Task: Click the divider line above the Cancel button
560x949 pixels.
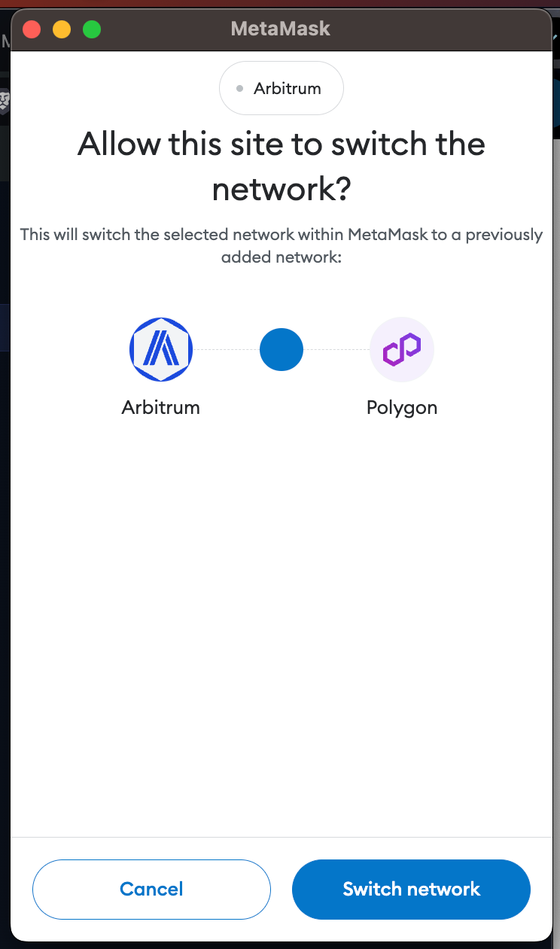Action: tap(282, 837)
